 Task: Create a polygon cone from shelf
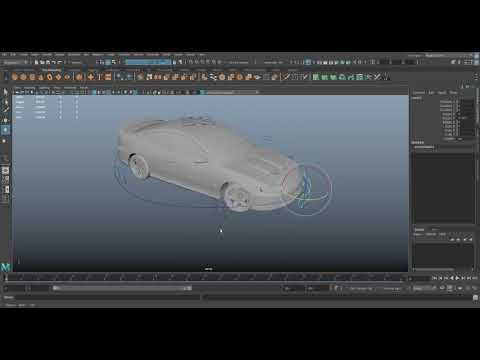41,77
